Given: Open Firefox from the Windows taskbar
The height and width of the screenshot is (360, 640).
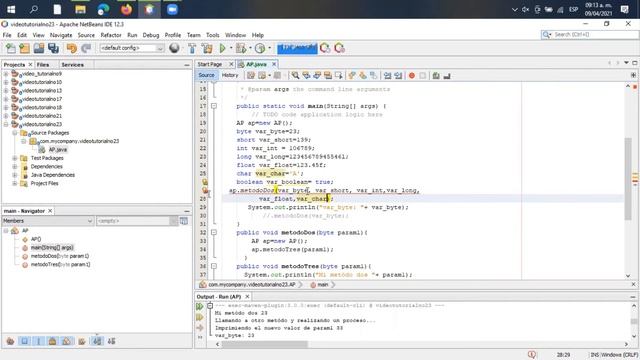Looking at the screenshot, I should point(127,9).
